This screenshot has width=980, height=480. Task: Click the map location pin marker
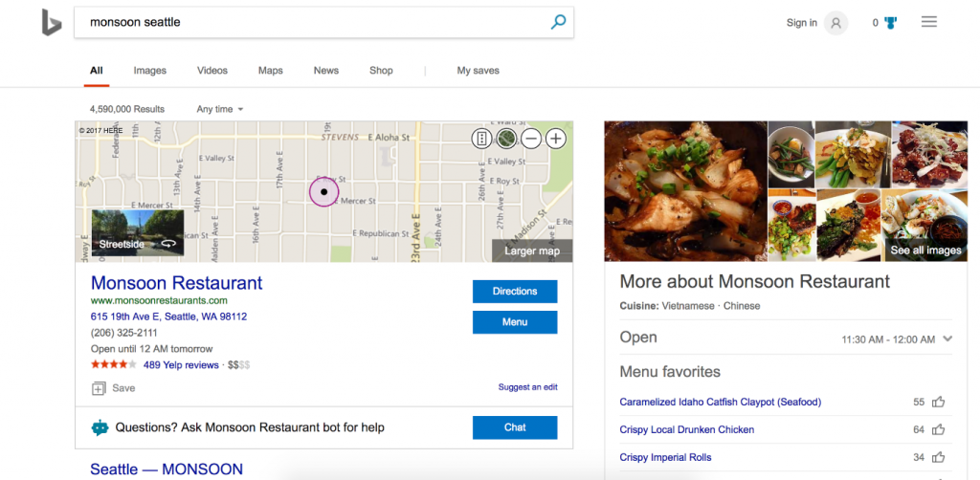pyautogui.click(x=323, y=191)
